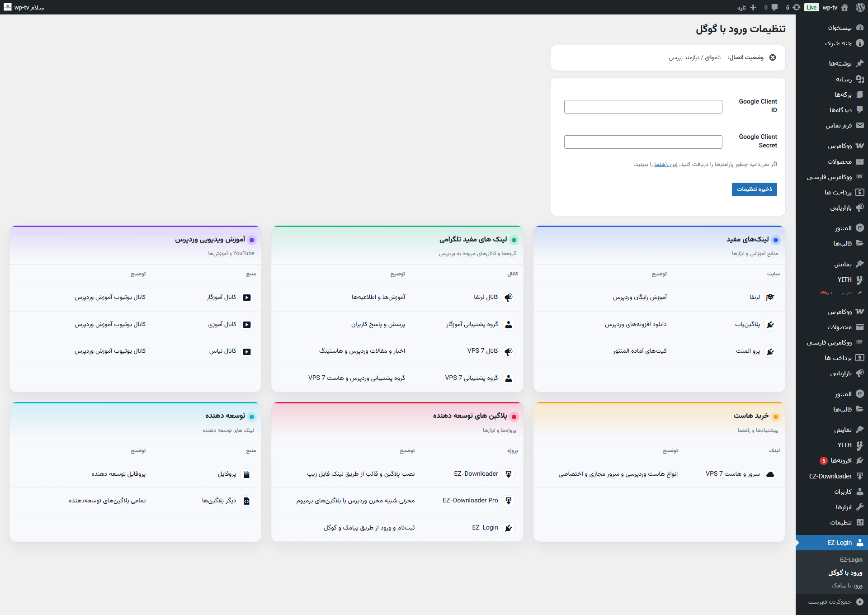Image resolution: width=868 pixels, height=615 pixels.
Task: Open the این راهنما guide link
Action: coord(665,164)
